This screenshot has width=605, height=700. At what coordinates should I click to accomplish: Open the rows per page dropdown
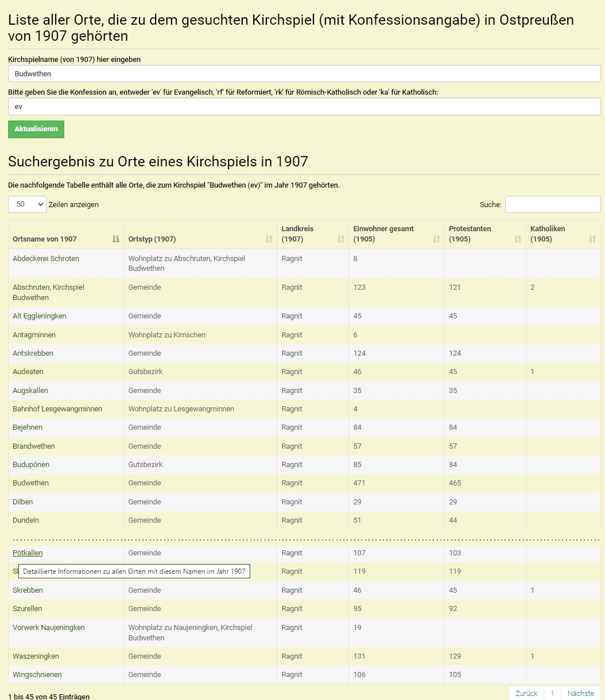point(27,204)
